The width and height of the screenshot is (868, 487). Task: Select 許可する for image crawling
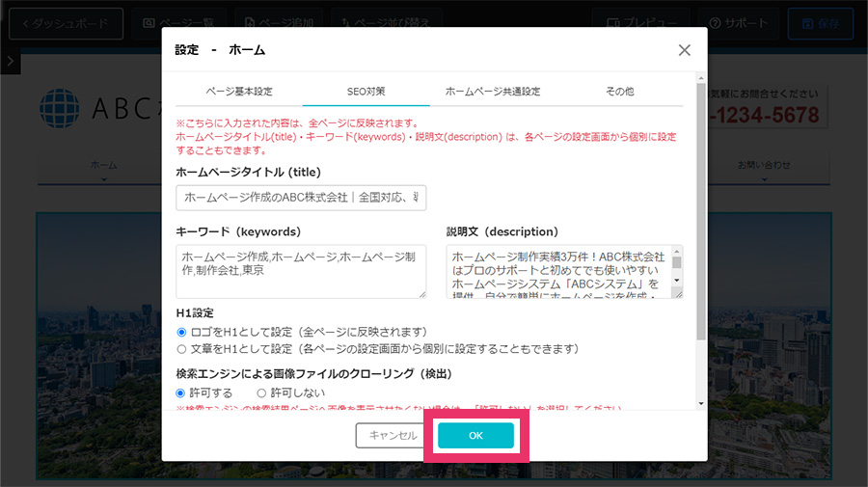pyautogui.click(x=180, y=392)
